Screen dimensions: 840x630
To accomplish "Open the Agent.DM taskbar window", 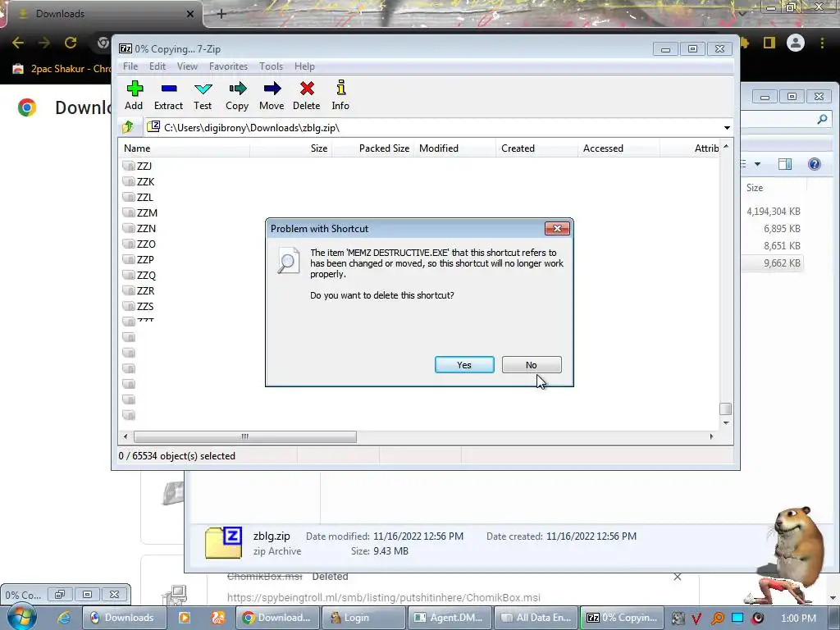I will (450, 618).
